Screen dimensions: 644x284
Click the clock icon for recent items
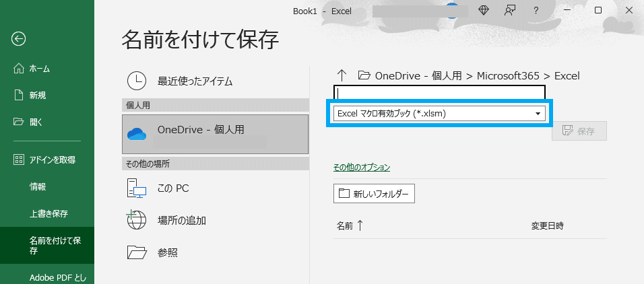coord(137,81)
